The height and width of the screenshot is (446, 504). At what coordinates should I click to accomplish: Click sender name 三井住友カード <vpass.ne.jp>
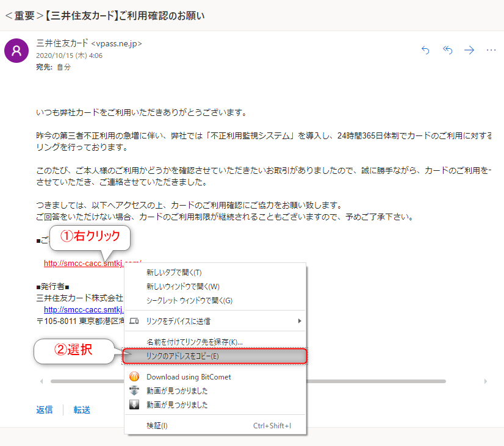[x=89, y=43]
